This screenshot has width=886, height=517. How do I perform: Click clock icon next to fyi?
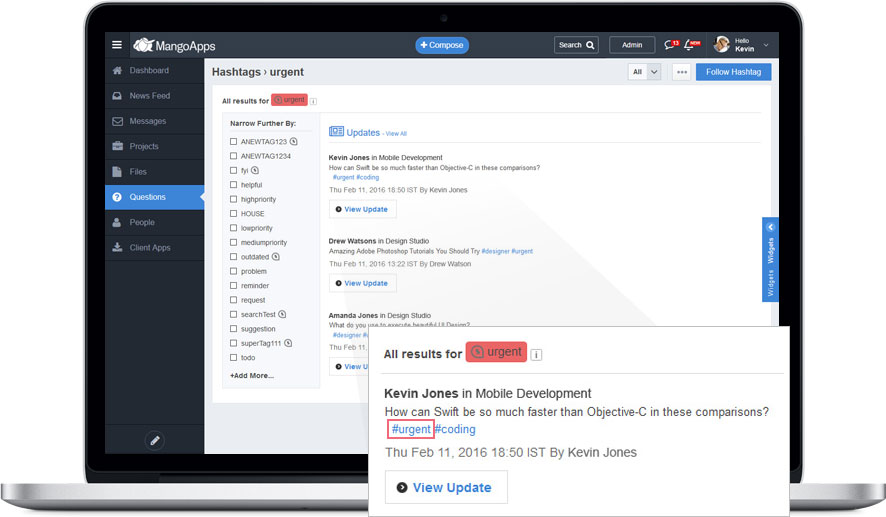pos(255,170)
